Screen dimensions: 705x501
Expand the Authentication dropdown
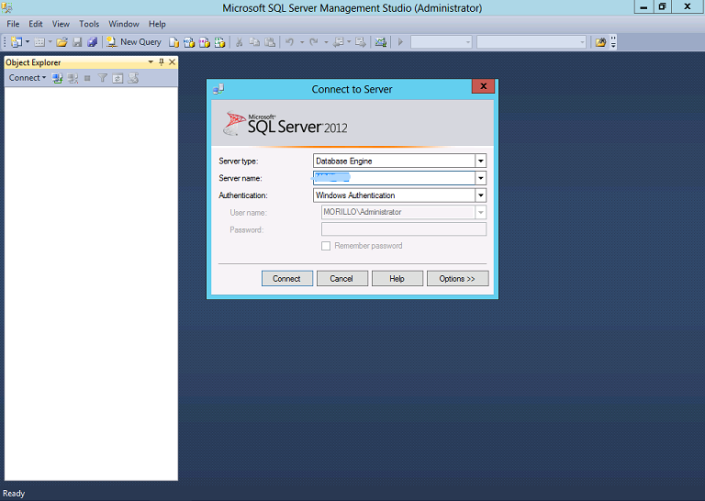pos(480,196)
